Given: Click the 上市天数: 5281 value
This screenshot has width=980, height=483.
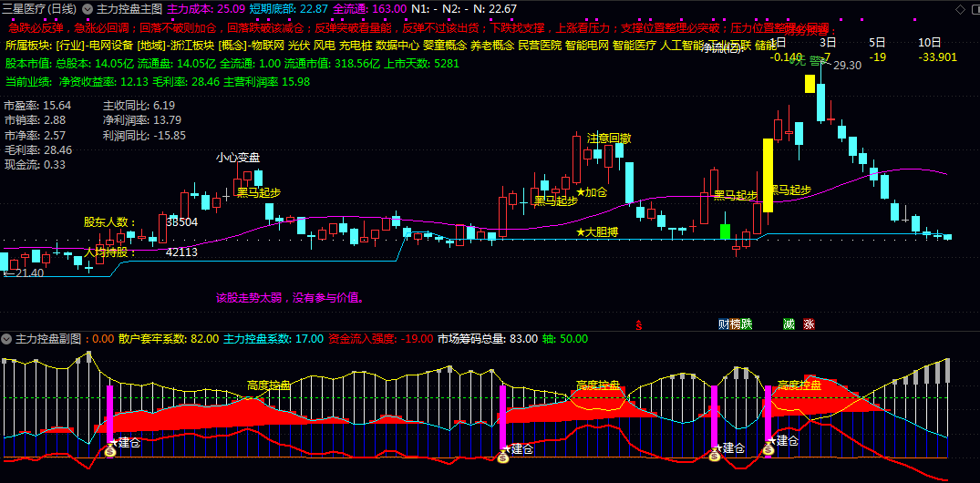Looking at the screenshot, I should [421, 64].
